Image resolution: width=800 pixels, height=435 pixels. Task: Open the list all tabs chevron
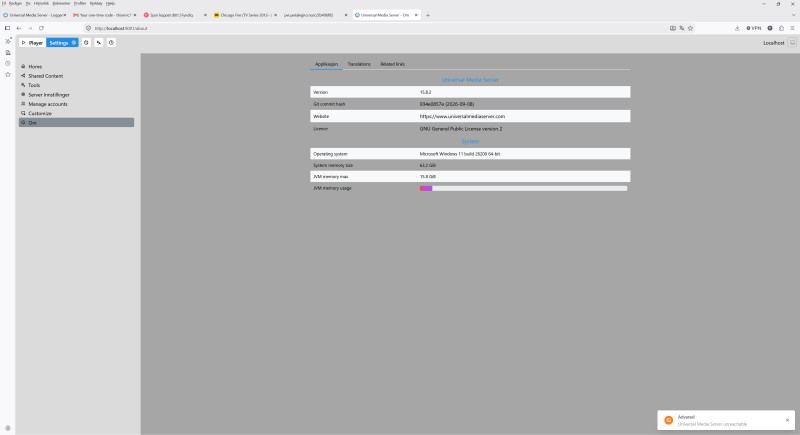(793, 15)
